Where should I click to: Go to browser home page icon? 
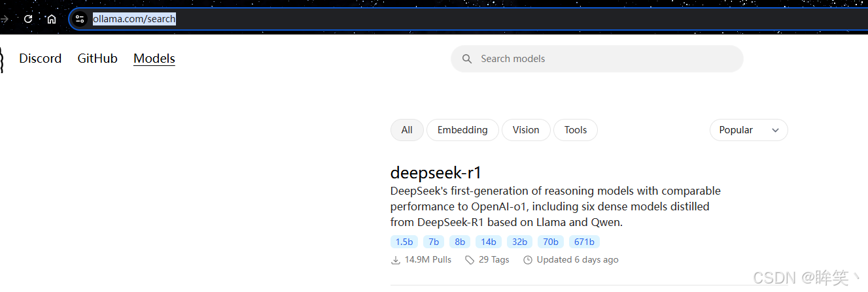[52, 19]
